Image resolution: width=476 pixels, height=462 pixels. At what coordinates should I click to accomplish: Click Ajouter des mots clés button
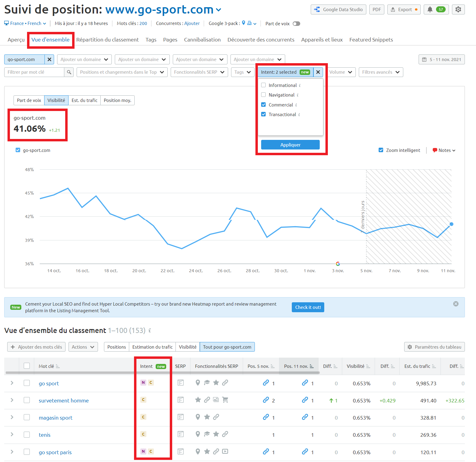pyautogui.click(x=36, y=347)
